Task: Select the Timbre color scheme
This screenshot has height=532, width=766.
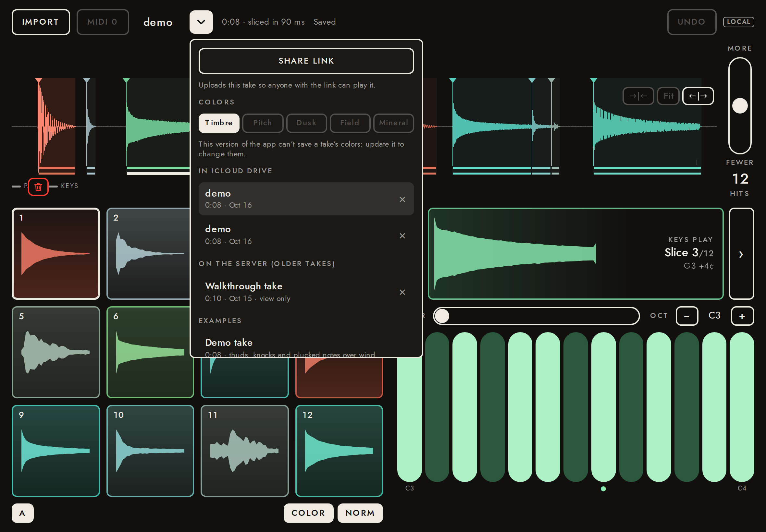Action: click(219, 123)
